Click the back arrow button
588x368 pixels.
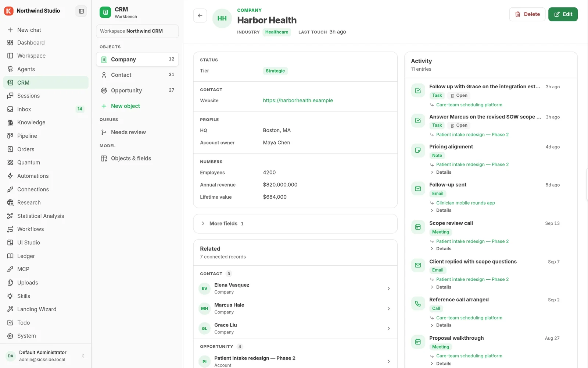(x=200, y=15)
